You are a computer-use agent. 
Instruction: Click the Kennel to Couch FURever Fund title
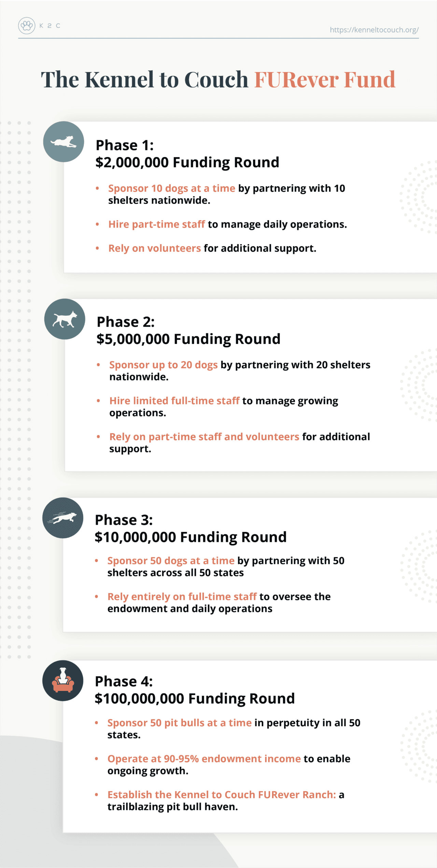point(218,79)
